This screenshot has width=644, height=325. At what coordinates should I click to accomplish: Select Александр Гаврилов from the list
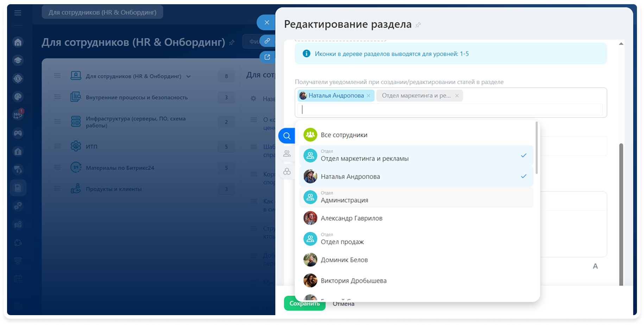click(x=416, y=218)
